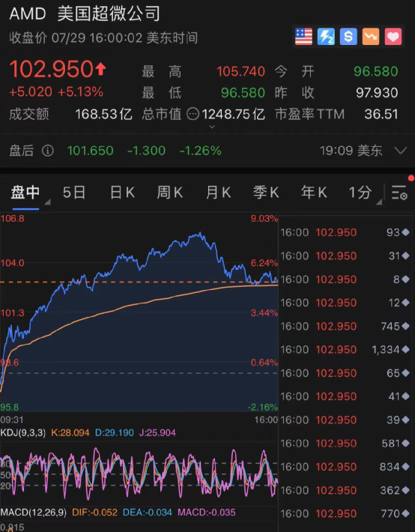Select the 盘中 intraday tab
The image size is (415, 532).
click(x=25, y=193)
